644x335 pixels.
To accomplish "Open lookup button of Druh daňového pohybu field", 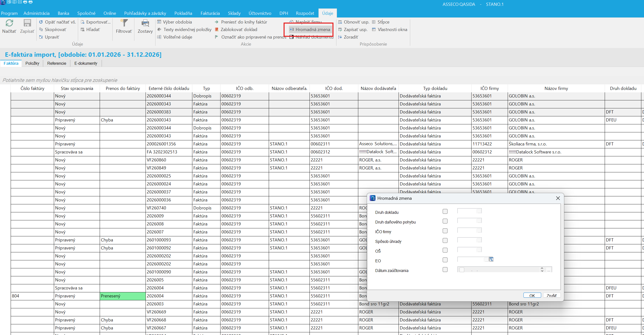I will (479, 221).
